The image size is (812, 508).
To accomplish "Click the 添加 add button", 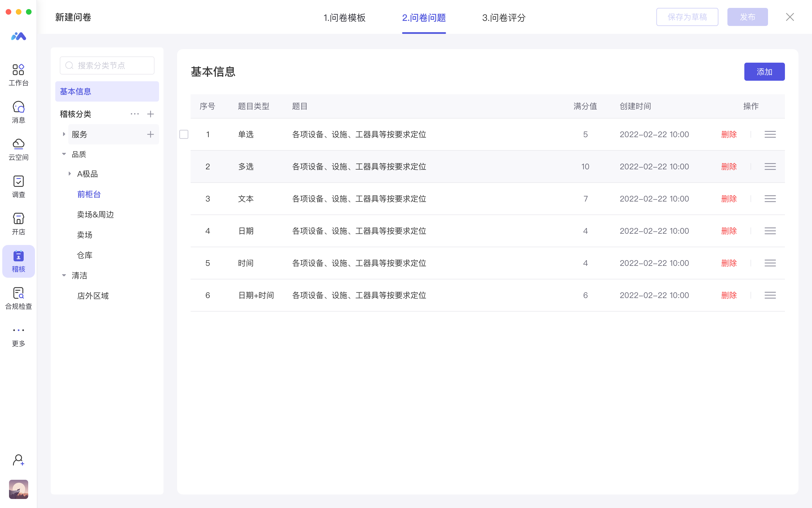I will coord(764,72).
